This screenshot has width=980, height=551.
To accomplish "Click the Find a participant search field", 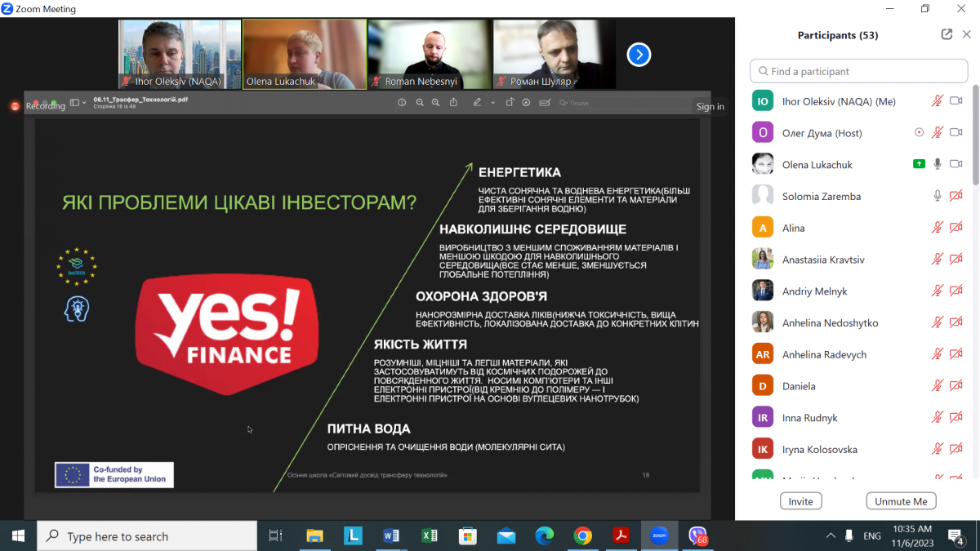I will (x=858, y=71).
